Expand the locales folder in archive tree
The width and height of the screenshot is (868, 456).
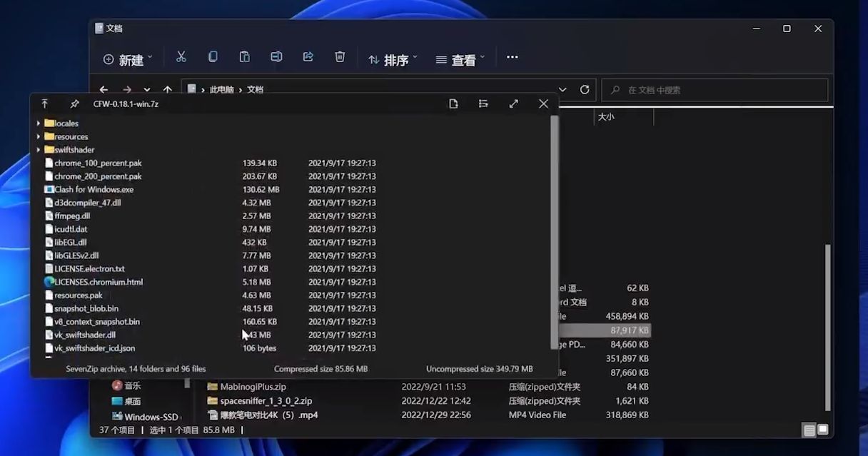point(39,123)
